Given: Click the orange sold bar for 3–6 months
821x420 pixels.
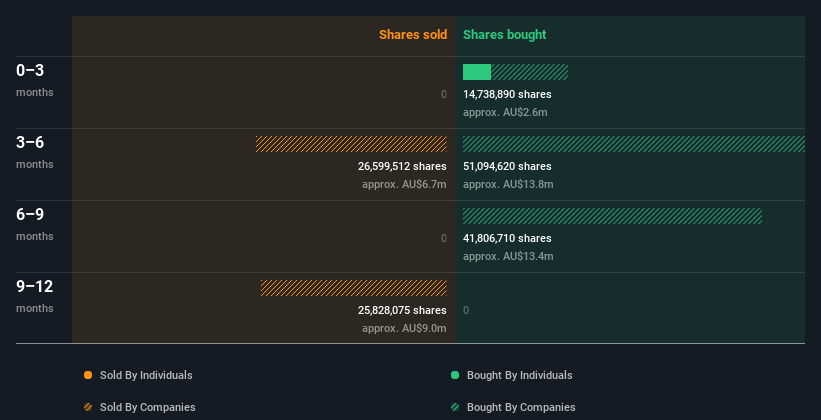Looking at the screenshot, I should 351,144.
